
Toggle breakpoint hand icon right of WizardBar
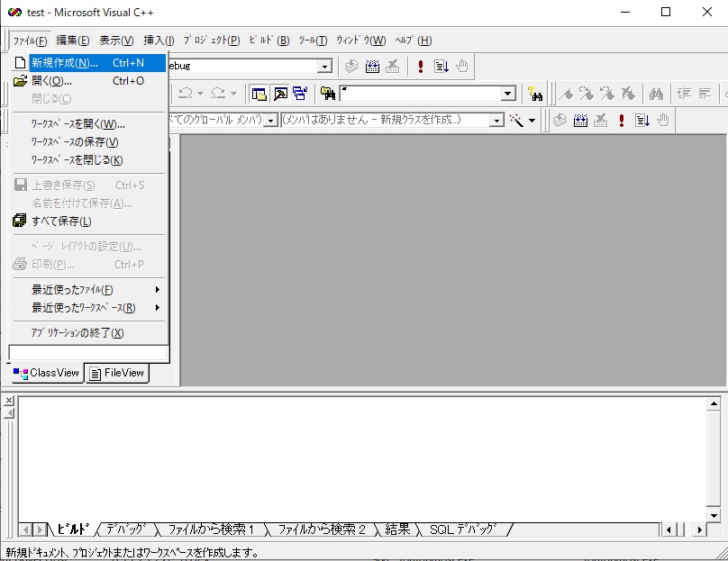pos(663,121)
